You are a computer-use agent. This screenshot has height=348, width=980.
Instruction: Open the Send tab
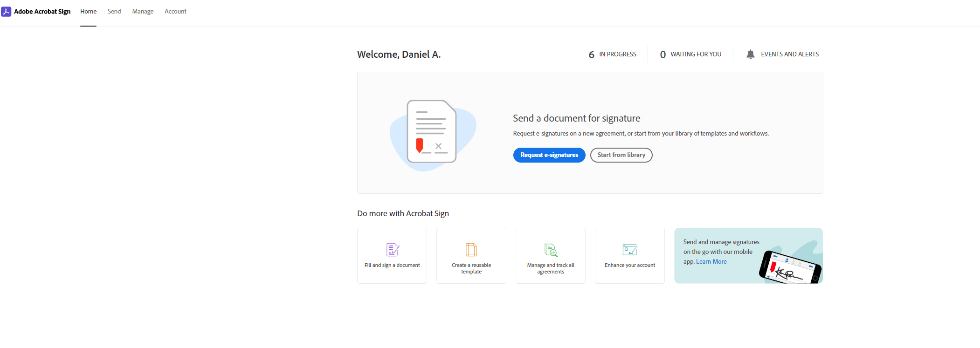click(114, 12)
